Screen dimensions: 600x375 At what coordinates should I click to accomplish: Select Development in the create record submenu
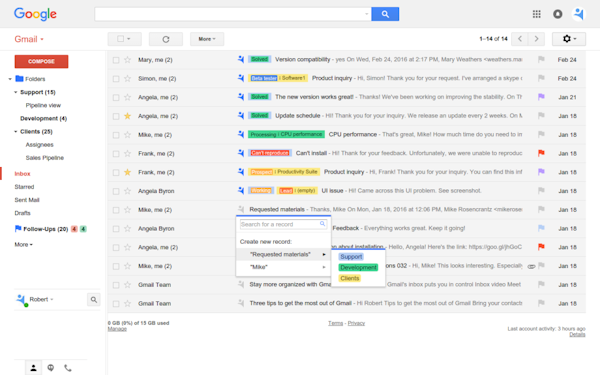pos(358,267)
